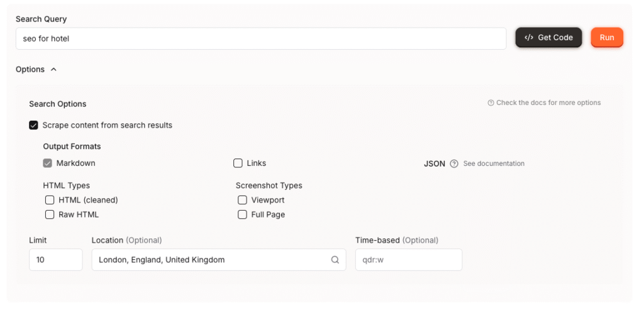Select the Full Page screenshot checkbox
The height and width of the screenshot is (315, 644).
[x=242, y=214]
